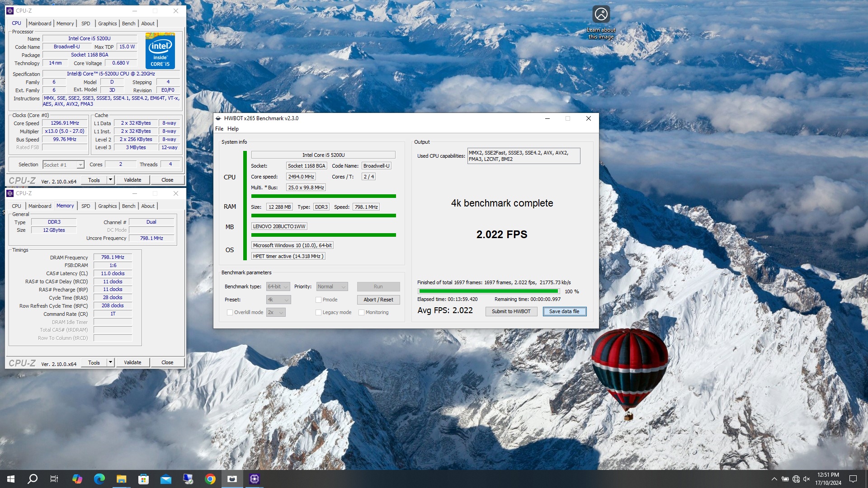Switch to Mainboard tab in top CPU-Z
Viewport: 868px width, 488px height.
(40, 23)
